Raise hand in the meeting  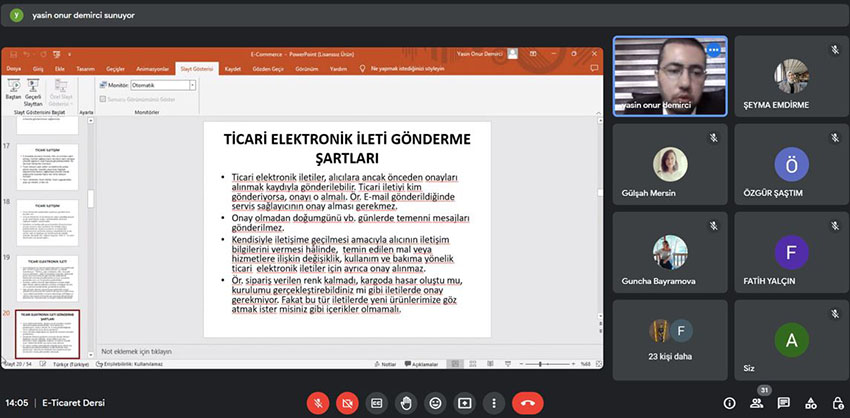406,403
